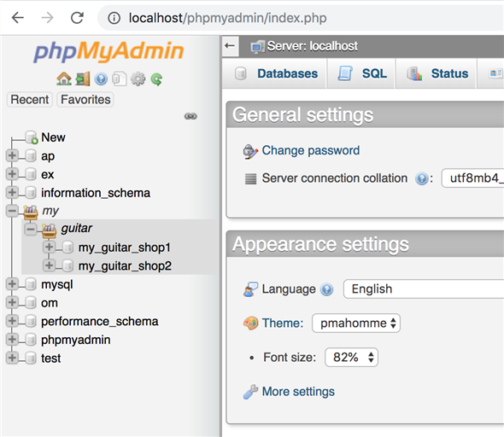Click the Language help icon
This screenshot has width=504, height=437.
tap(326, 289)
